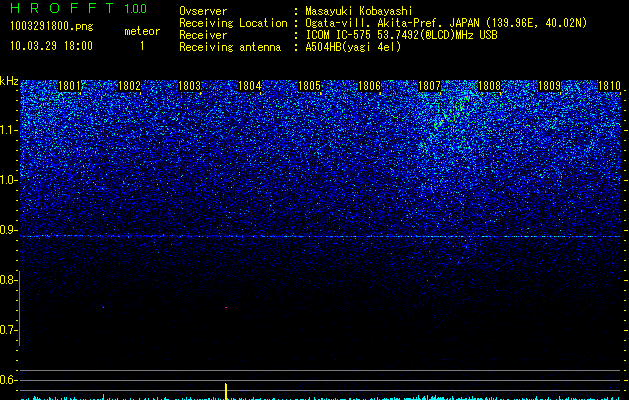Click the version number 1.0.0
This screenshot has width=629, height=400.
[136, 8]
